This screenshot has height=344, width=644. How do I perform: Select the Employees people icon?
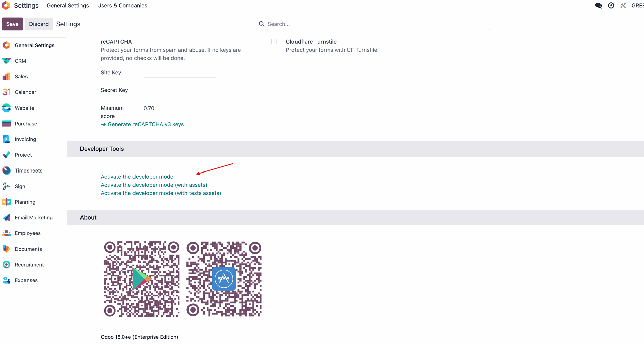6,233
